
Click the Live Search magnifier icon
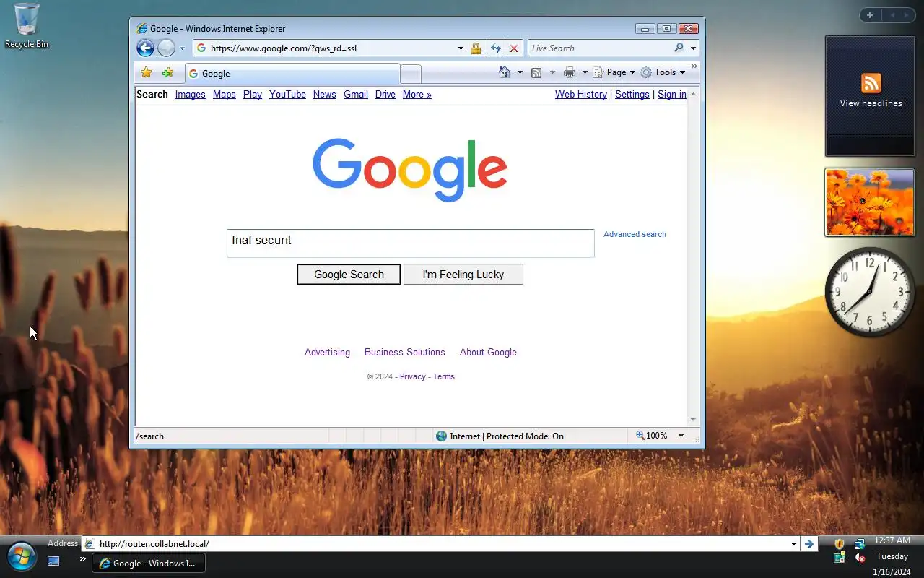pyautogui.click(x=679, y=48)
